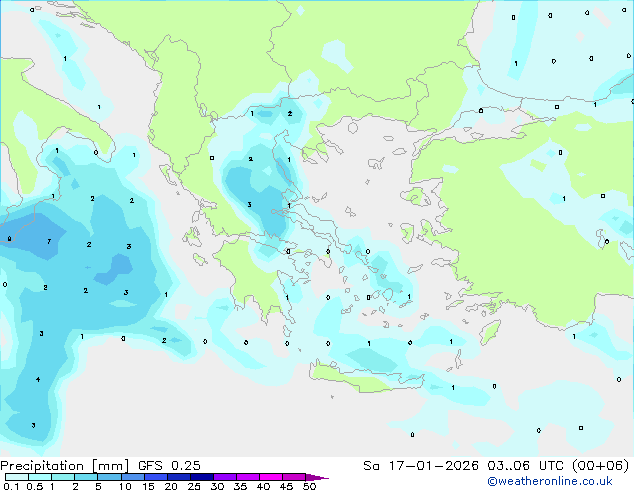Select the legend swatch between 35 and 40

point(248,477)
